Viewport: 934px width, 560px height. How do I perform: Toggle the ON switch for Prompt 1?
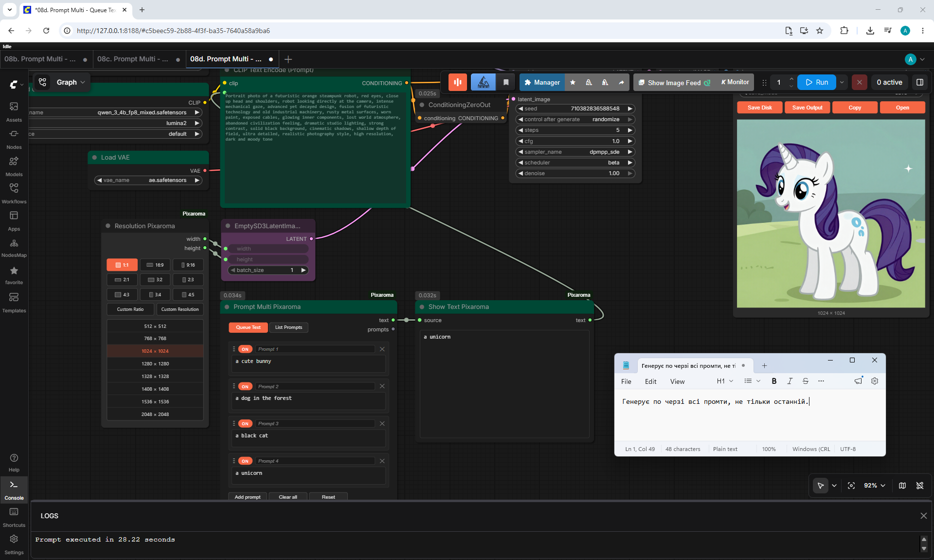click(245, 349)
